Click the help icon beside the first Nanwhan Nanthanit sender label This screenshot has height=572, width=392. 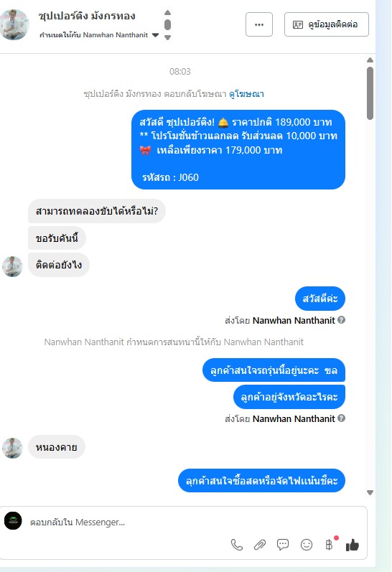pyautogui.click(x=341, y=320)
